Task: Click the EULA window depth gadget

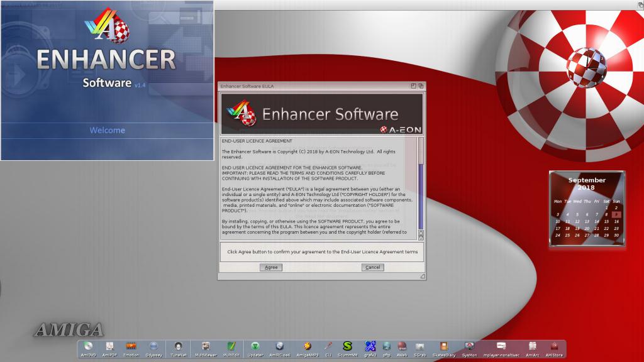Action: click(x=421, y=85)
